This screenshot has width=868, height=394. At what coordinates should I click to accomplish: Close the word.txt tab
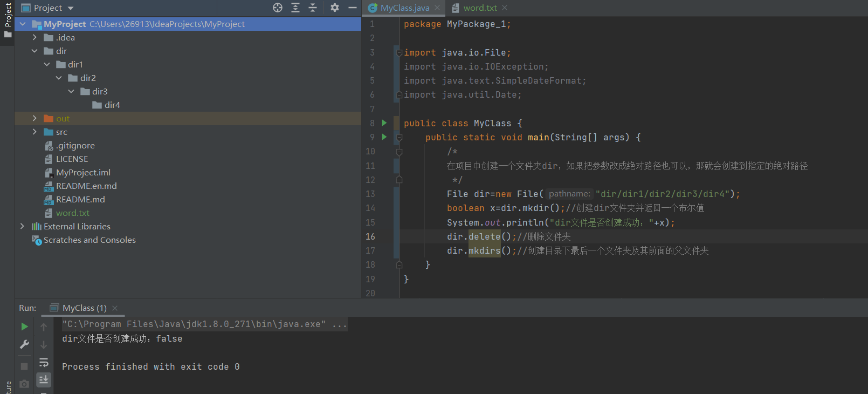505,8
